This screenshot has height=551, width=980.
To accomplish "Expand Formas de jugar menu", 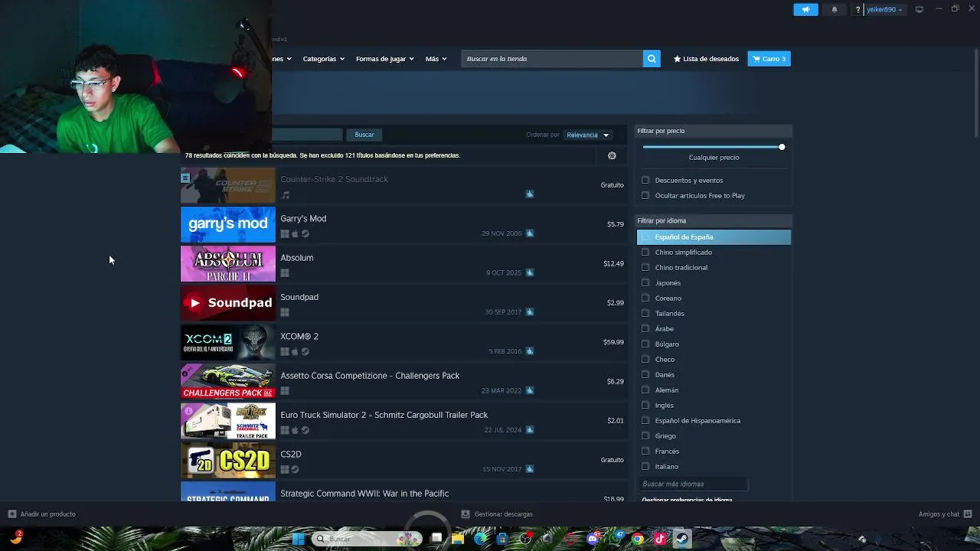I will [x=384, y=59].
